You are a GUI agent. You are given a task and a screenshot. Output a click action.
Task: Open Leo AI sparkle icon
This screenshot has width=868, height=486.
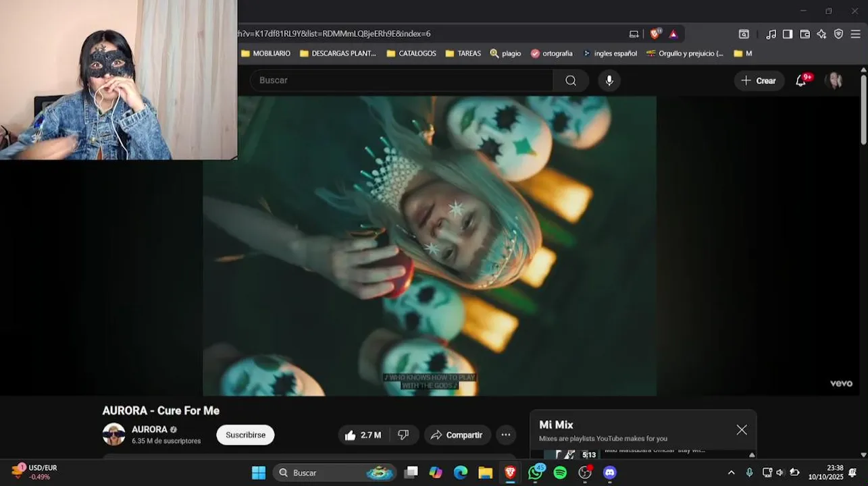[821, 34]
